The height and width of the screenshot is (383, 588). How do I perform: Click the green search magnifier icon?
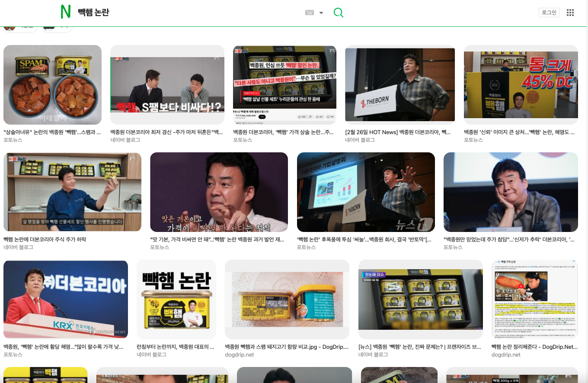(339, 13)
